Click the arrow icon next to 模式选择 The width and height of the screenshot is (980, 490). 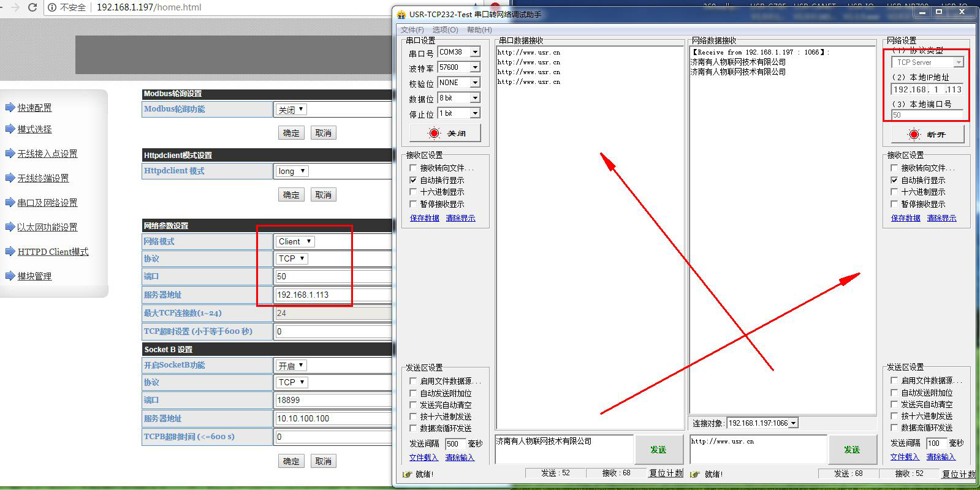(10, 129)
